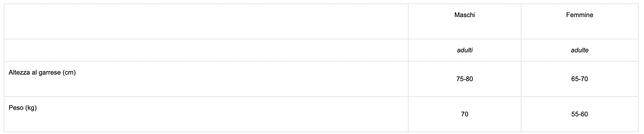
Task: Select the 55-60 weight value
Action: (579, 114)
